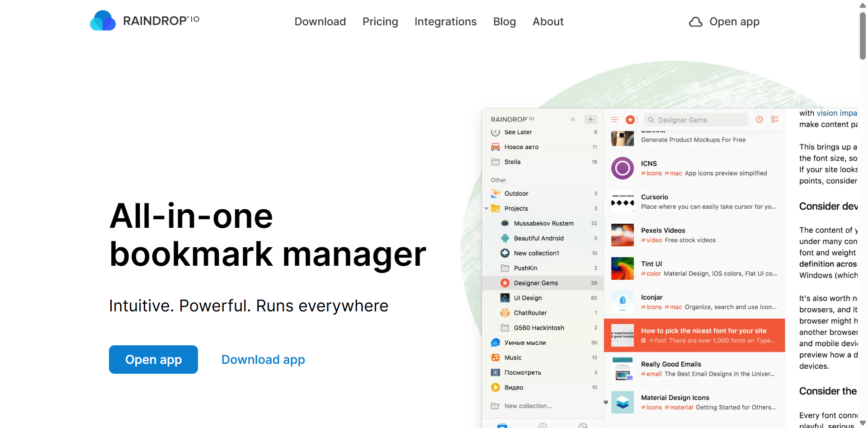This screenshot has height=428, width=868.
Task: Click the Raindrop.io cloud logo
Action: click(103, 21)
